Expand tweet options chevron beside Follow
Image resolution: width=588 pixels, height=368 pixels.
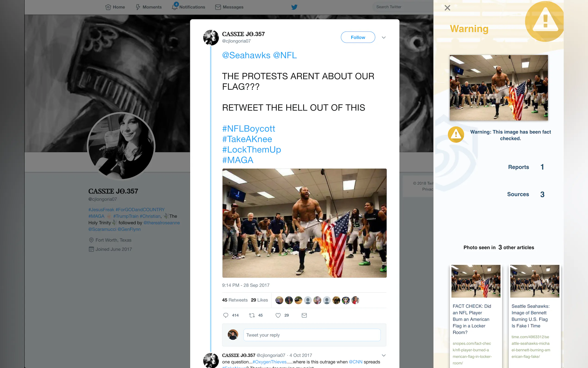(x=384, y=37)
